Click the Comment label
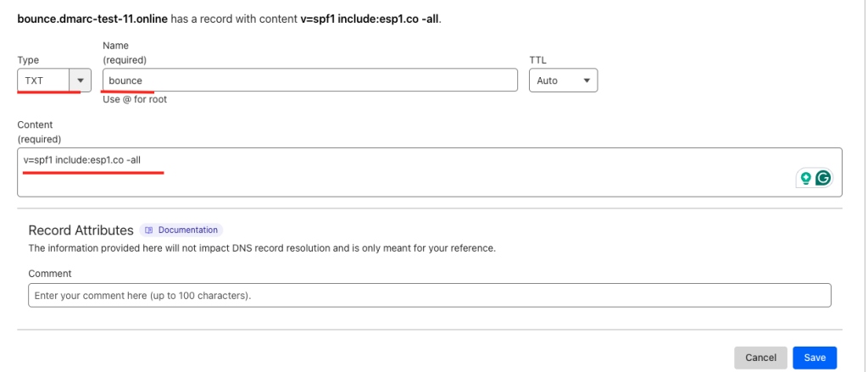The image size is (868, 372). point(50,274)
